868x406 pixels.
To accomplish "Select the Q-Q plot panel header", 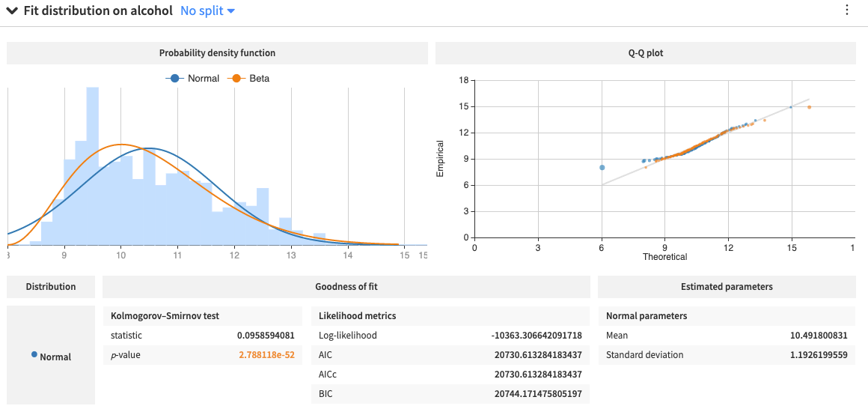I will click(645, 53).
